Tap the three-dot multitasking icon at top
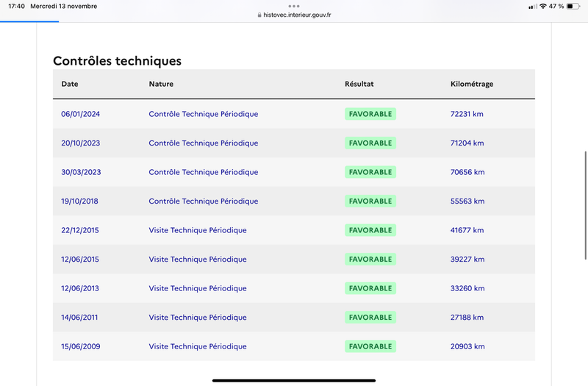The image size is (588, 386). (x=294, y=6)
